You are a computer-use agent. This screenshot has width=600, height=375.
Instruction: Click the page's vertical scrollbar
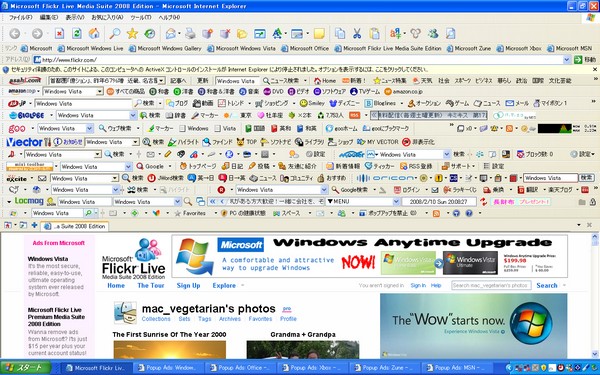pyautogui.click(x=595, y=295)
